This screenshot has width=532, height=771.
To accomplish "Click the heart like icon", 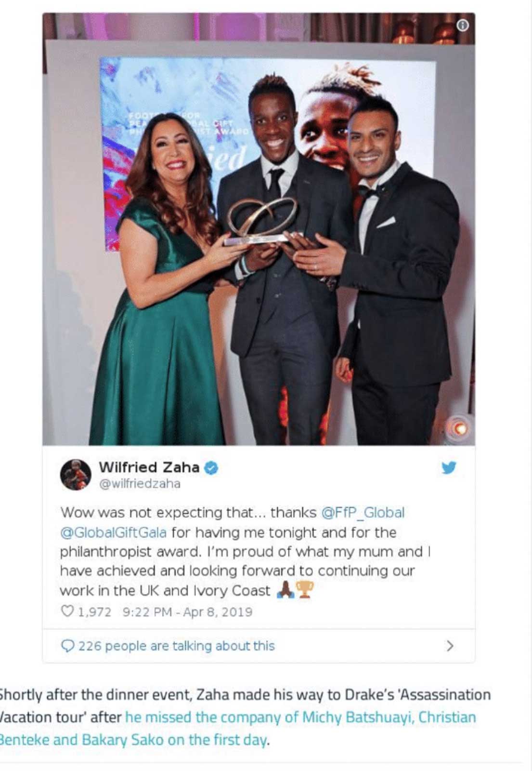I will (x=67, y=611).
